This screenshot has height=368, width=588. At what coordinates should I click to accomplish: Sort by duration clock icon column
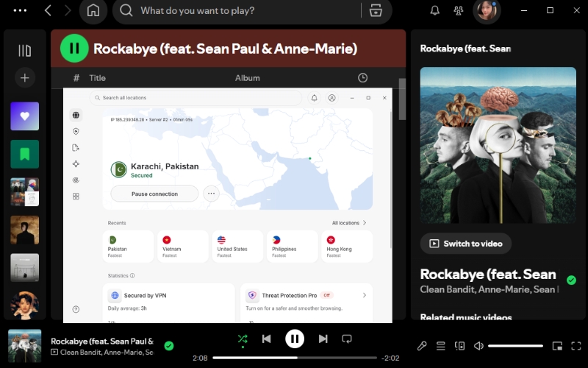(362, 78)
